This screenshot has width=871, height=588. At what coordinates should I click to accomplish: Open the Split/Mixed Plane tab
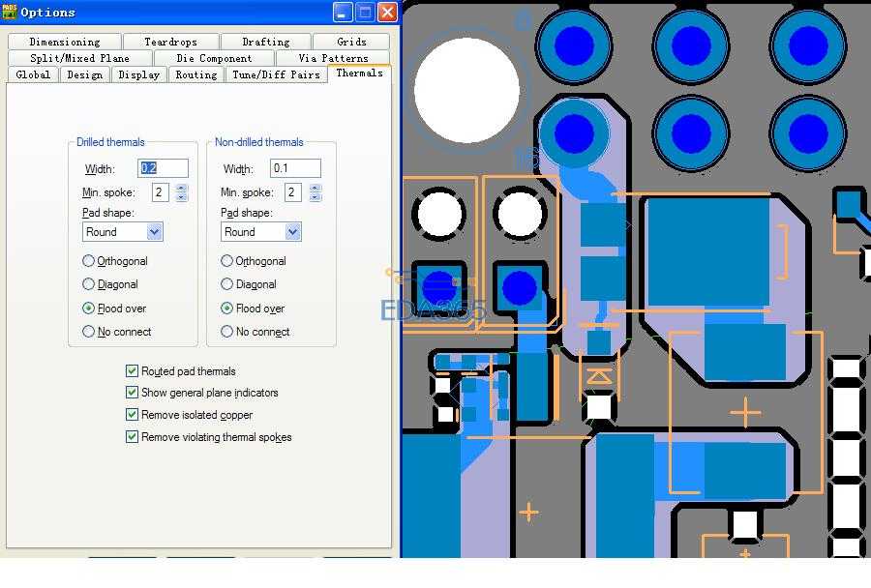[x=79, y=58]
